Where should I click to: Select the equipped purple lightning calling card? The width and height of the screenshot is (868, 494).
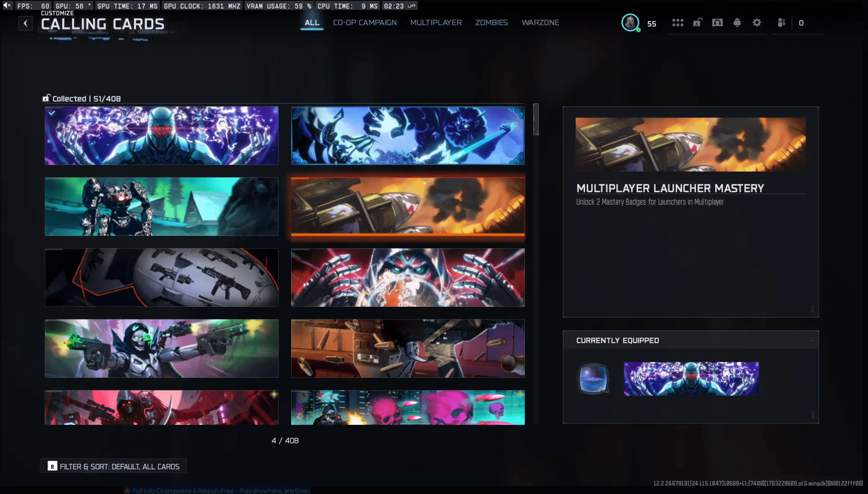[161, 136]
